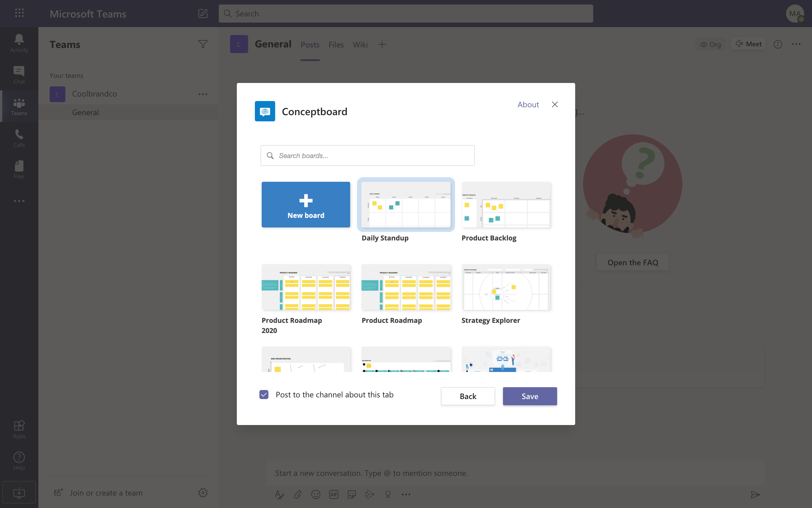Send the message with the arrow icon
This screenshot has width=812, height=508.
click(x=755, y=494)
